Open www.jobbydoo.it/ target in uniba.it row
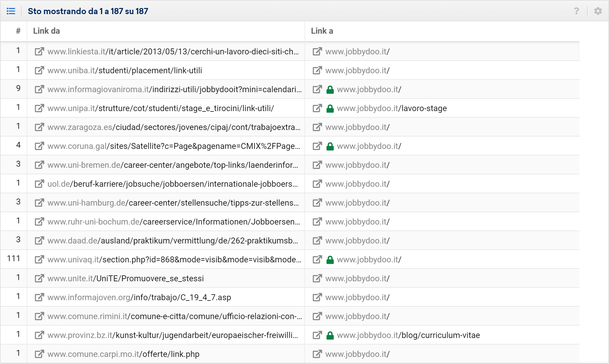This screenshot has width=609, height=364. pyautogui.click(x=357, y=71)
